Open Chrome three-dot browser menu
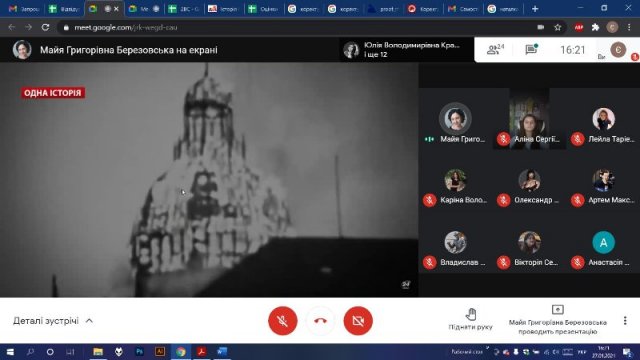The width and height of the screenshot is (640, 360). (x=629, y=27)
